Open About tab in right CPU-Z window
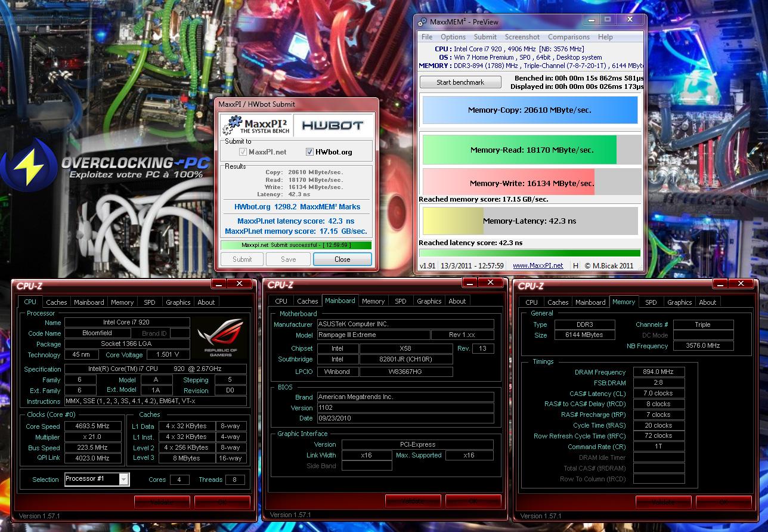The height and width of the screenshot is (532, 768). (708, 302)
